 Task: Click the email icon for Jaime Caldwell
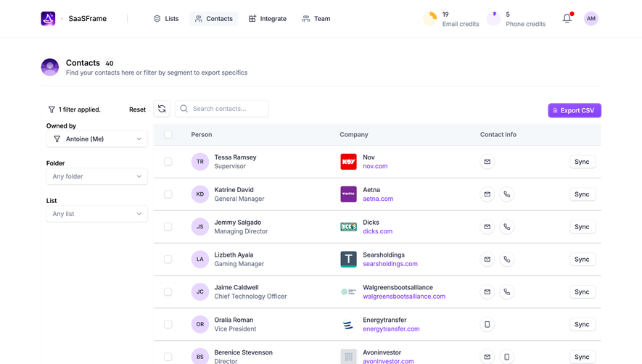487,291
